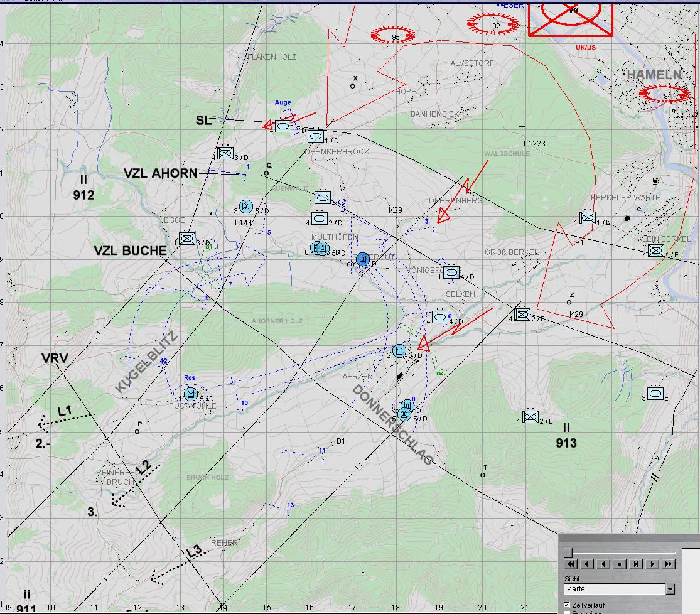Viewport: 700px width, 614px height.
Task: Select the 2/D armor unit above Multhöpen
Action: click(x=319, y=218)
